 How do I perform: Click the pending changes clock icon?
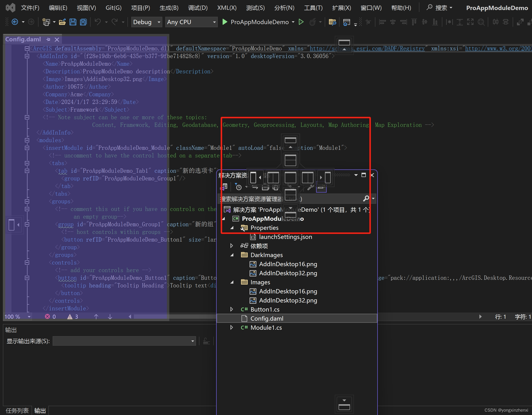[238, 187]
